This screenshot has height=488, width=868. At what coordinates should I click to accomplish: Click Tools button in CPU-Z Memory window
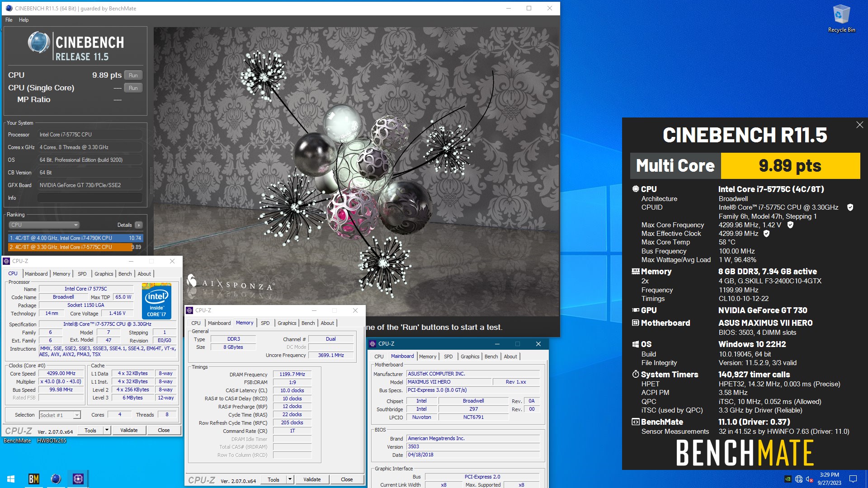[x=274, y=479]
